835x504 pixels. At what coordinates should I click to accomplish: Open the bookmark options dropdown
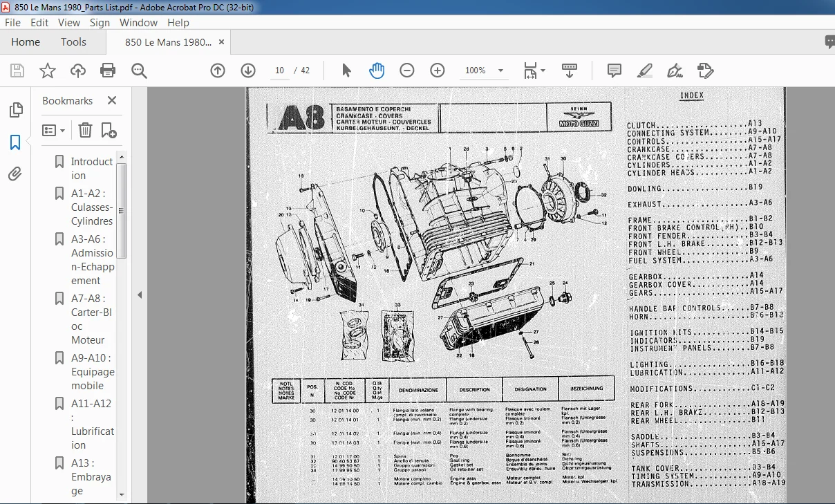(54, 130)
